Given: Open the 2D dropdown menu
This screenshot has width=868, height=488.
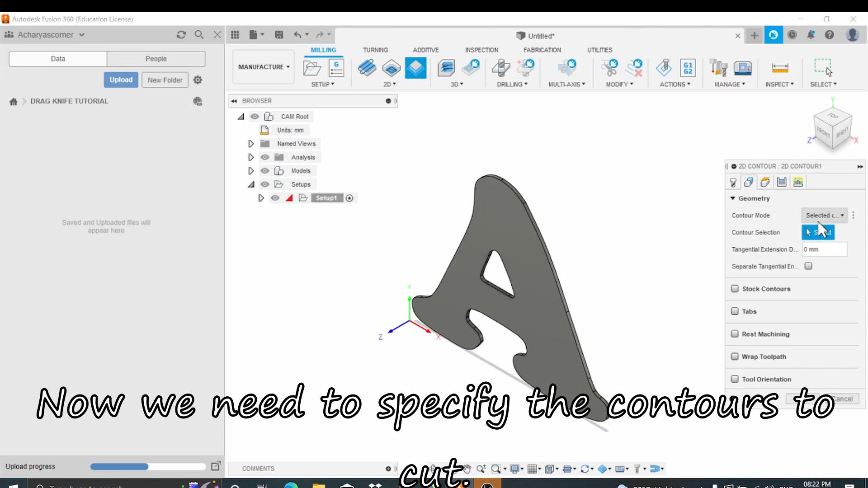Looking at the screenshot, I should click(390, 84).
